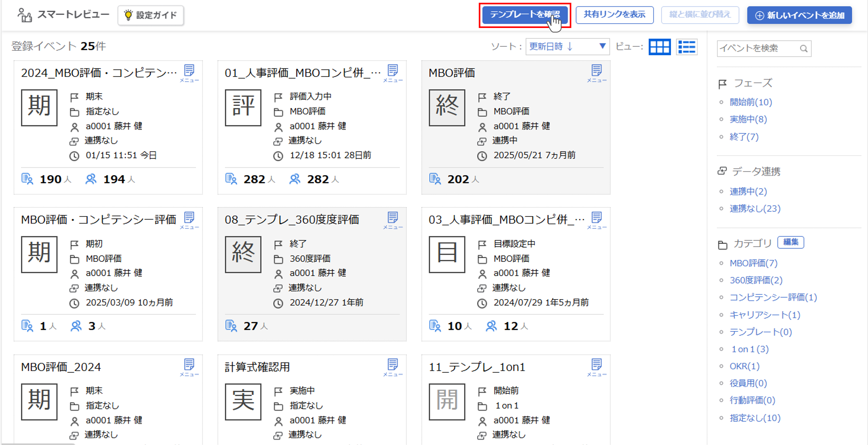Open menu icon on 08_テンプレ_360度評価 card

393,220
